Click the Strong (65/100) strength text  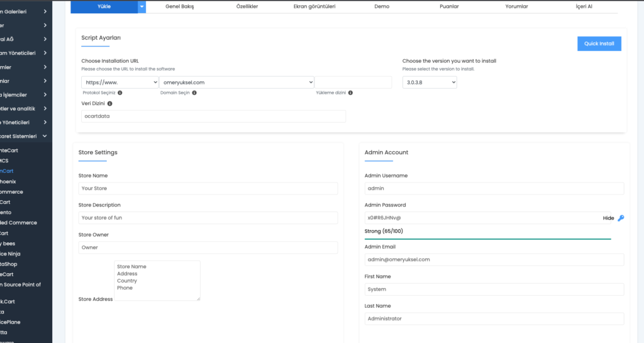click(384, 231)
